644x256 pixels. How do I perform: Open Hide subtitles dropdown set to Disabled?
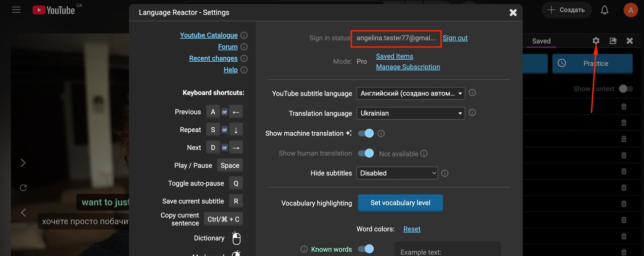pos(397,173)
